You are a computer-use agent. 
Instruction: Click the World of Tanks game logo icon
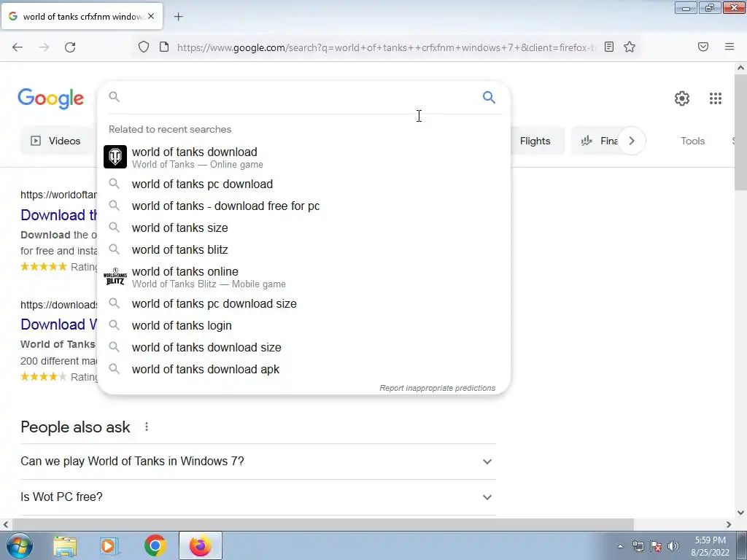[115, 157]
